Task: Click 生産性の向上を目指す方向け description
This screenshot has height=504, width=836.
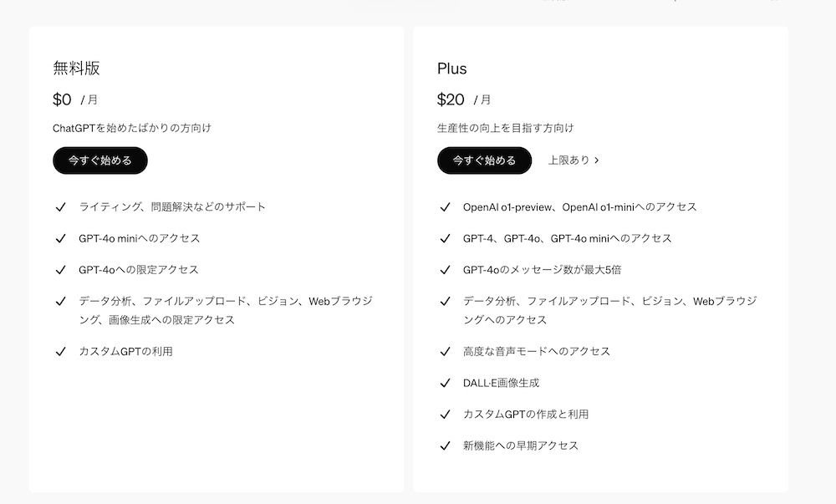Action: pyautogui.click(x=506, y=128)
